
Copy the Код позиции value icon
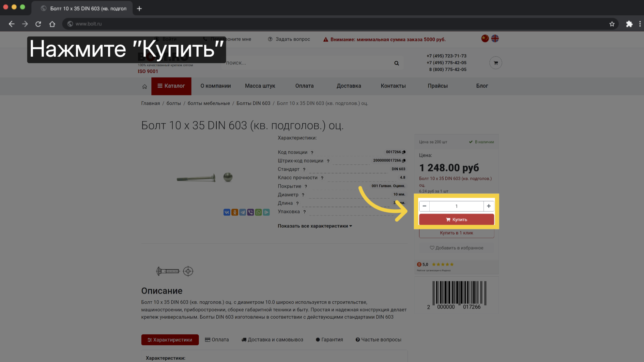(x=404, y=152)
